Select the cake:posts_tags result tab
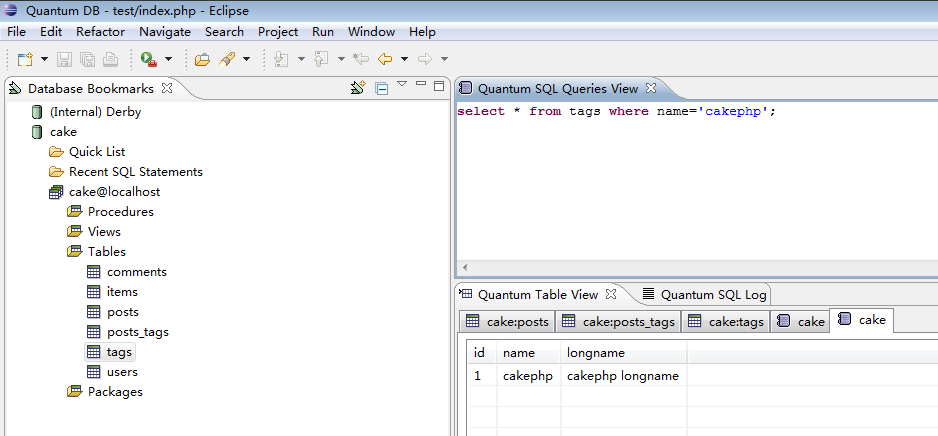This screenshot has height=436, width=938. click(618, 321)
